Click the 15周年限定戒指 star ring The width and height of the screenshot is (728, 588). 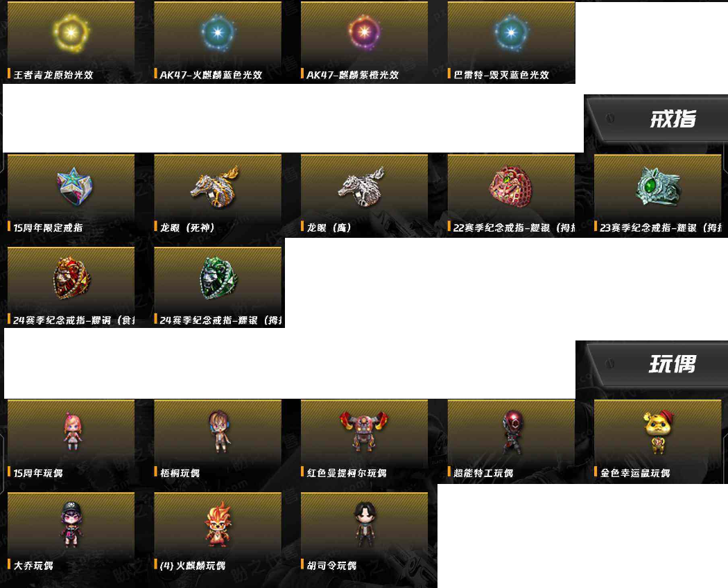tap(74, 187)
